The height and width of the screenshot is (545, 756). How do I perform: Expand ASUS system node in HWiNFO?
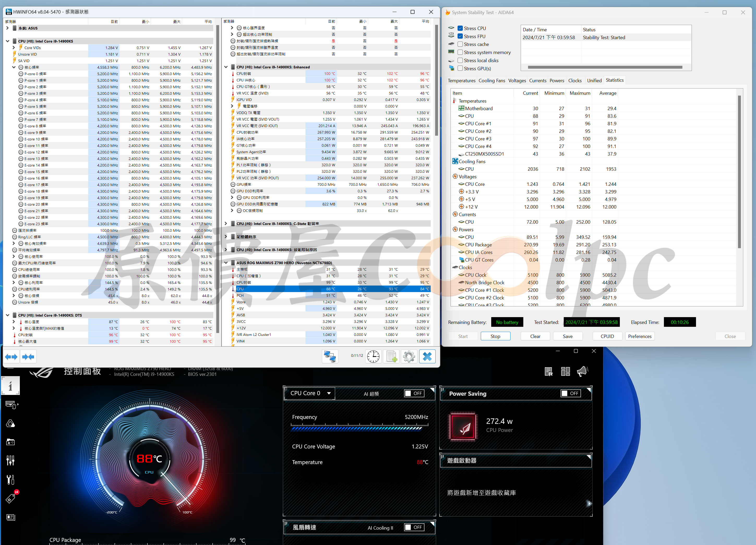click(x=7, y=28)
